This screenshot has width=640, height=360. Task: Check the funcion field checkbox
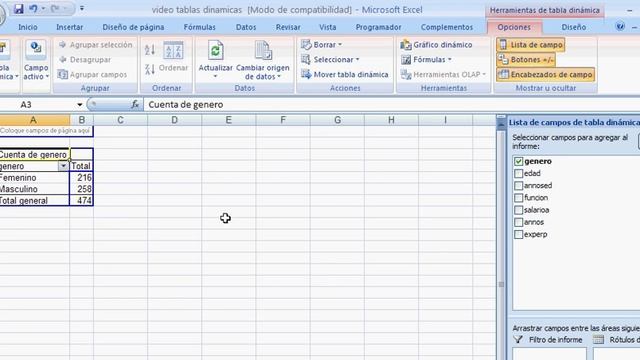[518, 198]
